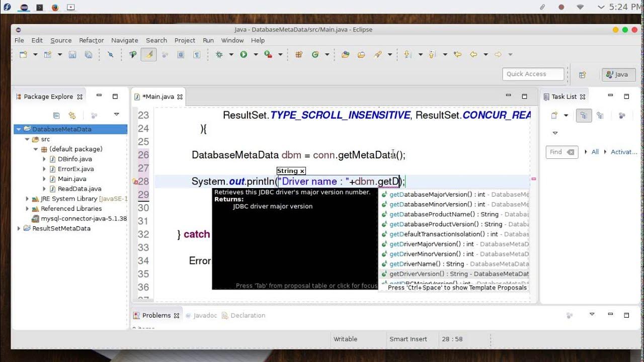Click the Run Last Tool (external tools) icon
Screen dimensions: 644x362
268,54
